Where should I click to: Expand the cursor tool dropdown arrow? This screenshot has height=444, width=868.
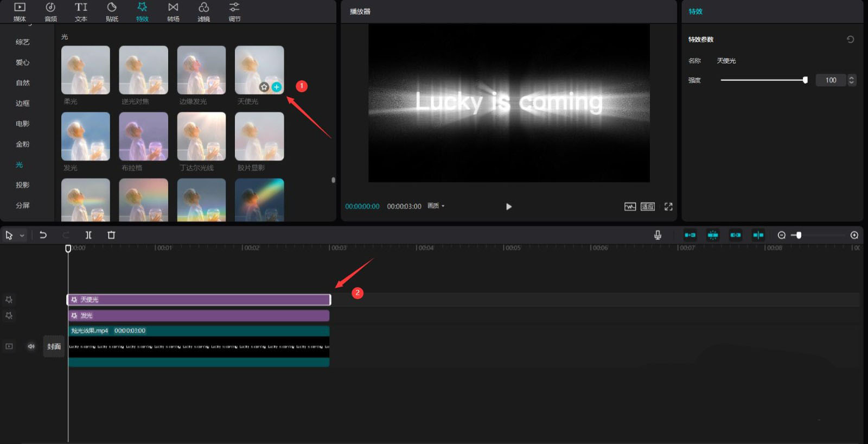click(22, 236)
